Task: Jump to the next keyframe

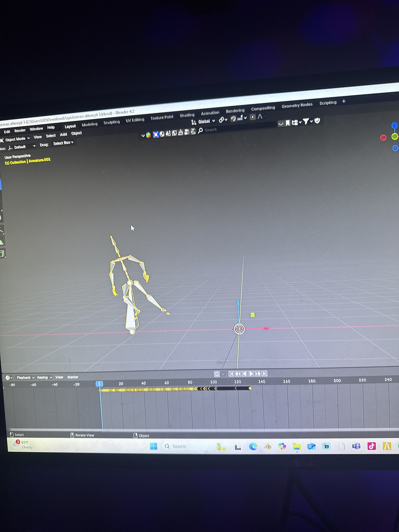Action: (258, 373)
